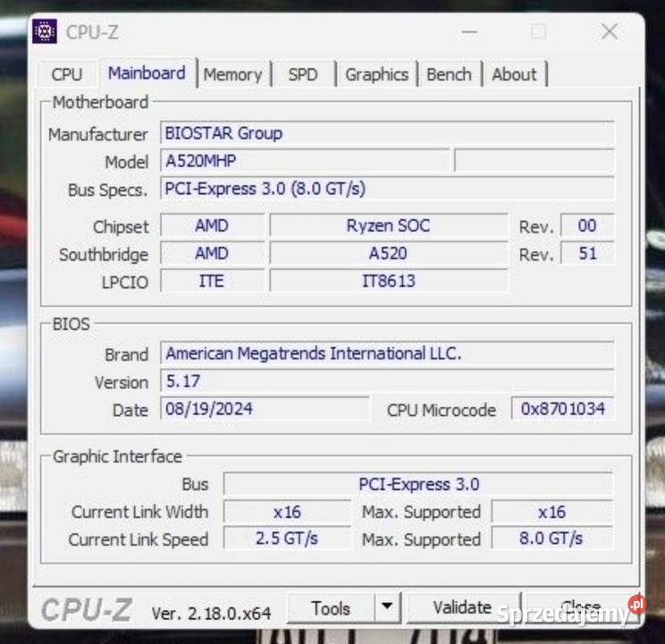
Task: Switch to the Bench tab
Action: tap(449, 75)
